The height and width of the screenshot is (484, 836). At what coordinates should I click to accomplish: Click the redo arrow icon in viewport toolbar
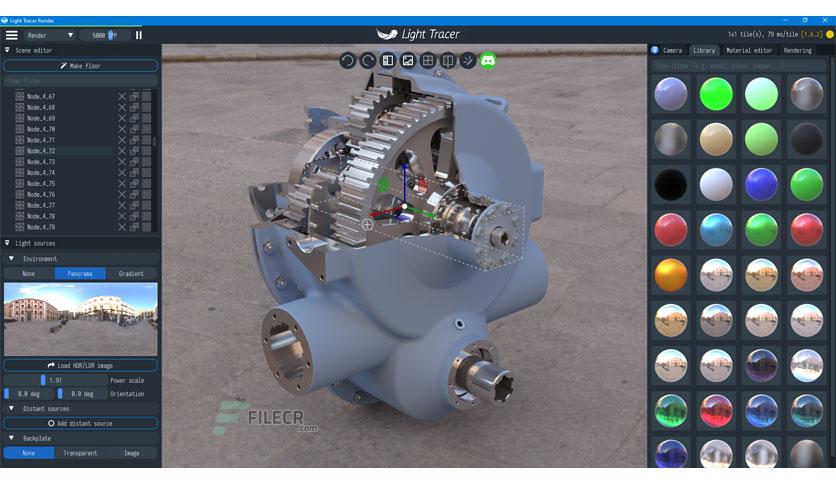point(368,60)
